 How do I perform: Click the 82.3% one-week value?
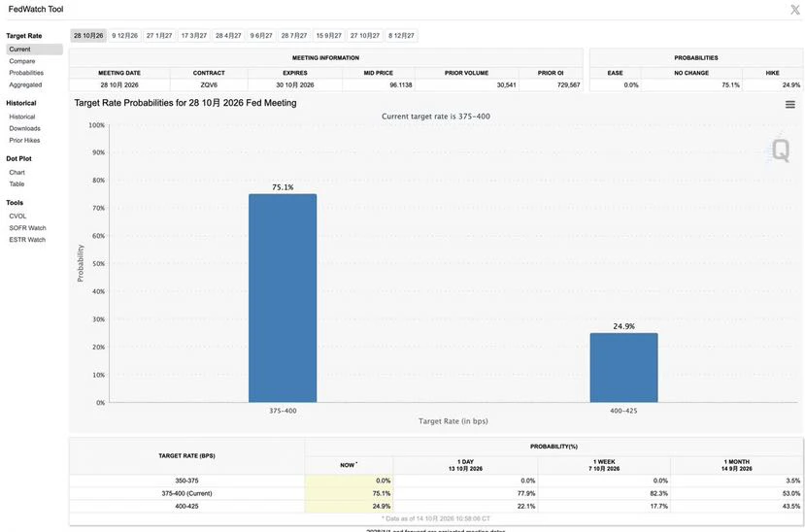[x=658, y=493]
